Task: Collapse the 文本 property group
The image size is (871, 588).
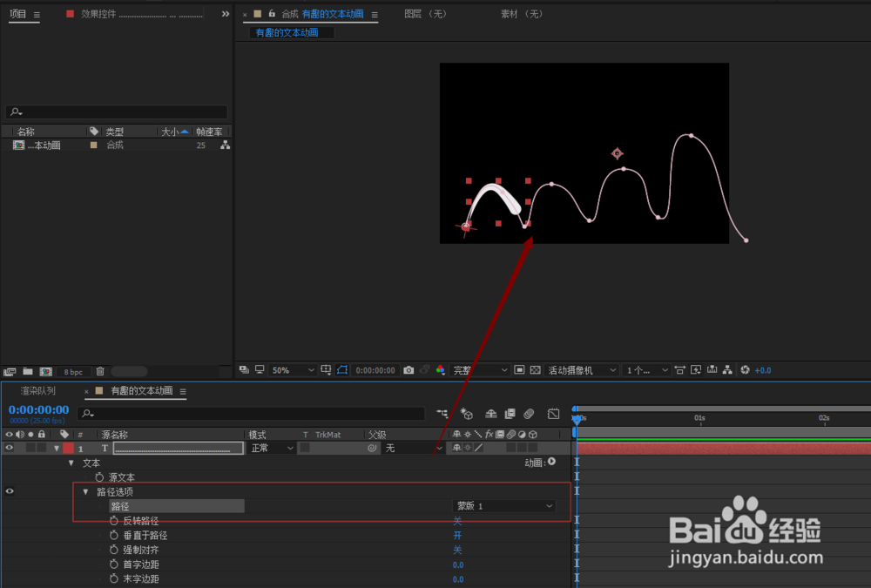Action: click(x=71, y=463)
